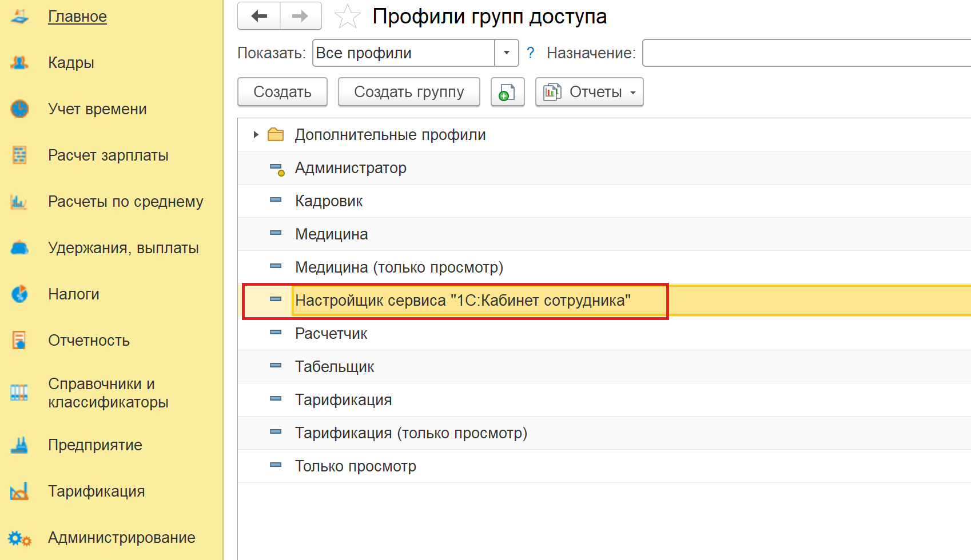Open the Главное section

coord(77,17)
